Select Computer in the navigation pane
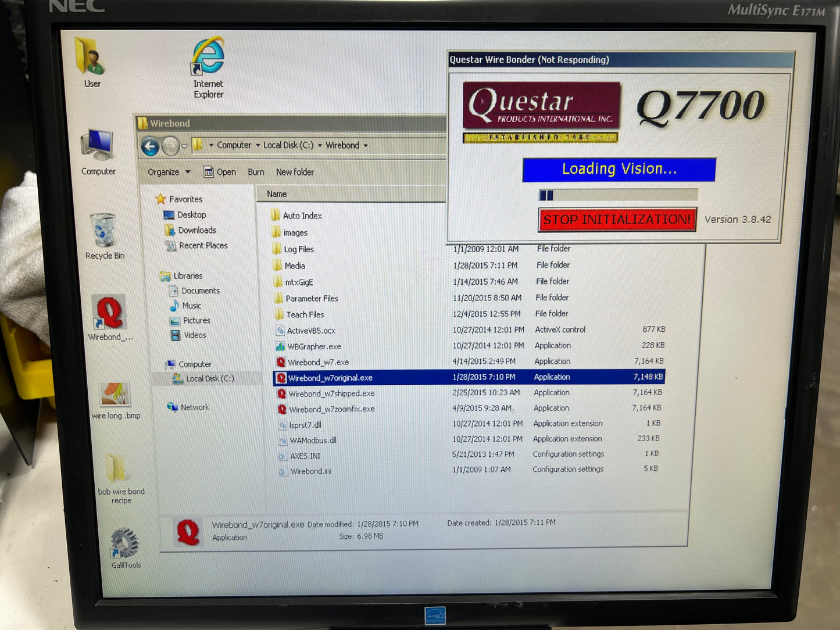This screenshot has width=840, height=630. click(189, 364)
